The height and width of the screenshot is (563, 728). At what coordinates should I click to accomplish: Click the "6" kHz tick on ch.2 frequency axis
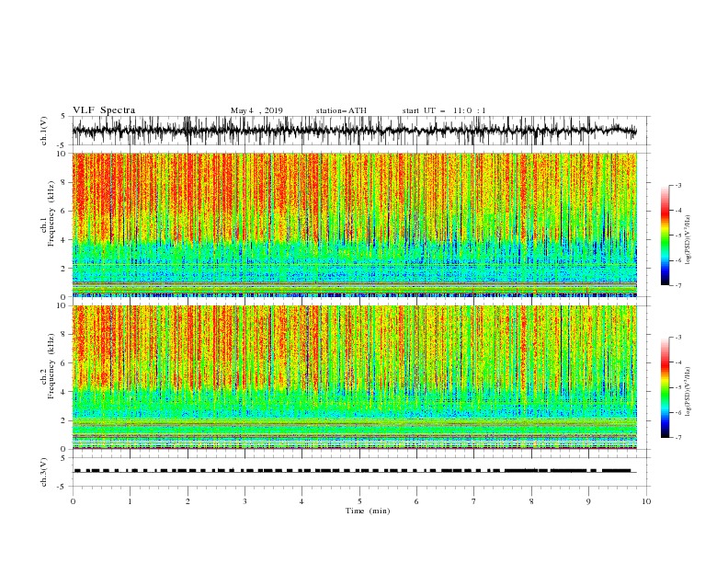click(64, 363)
